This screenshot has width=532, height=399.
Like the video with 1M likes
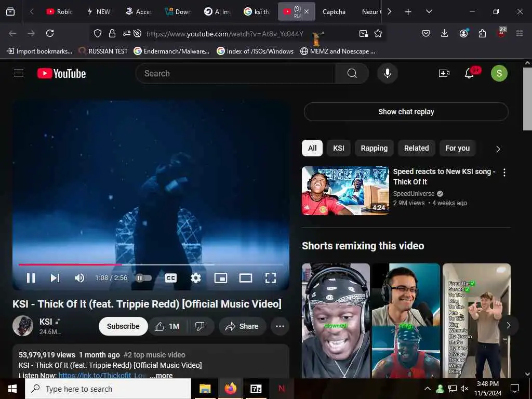point(168,326)
